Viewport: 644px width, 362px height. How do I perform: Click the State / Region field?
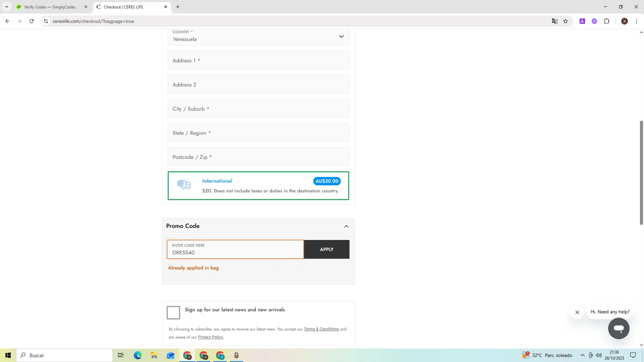tap(258, 133)
